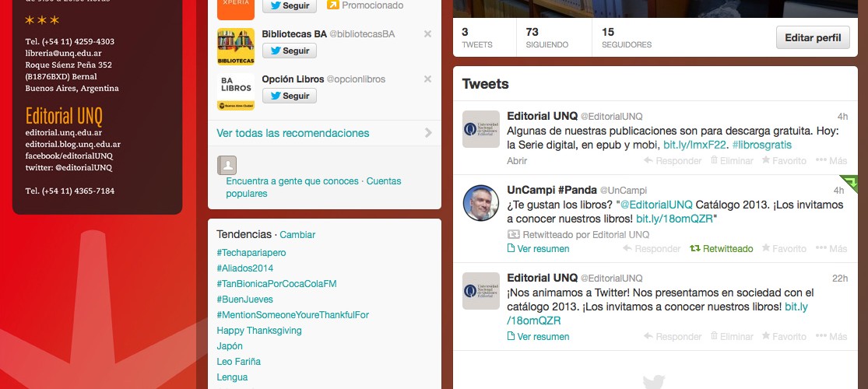Screen dimensions: 868x389
Task: Open Japón trend
Action: [x=230, y=346]
